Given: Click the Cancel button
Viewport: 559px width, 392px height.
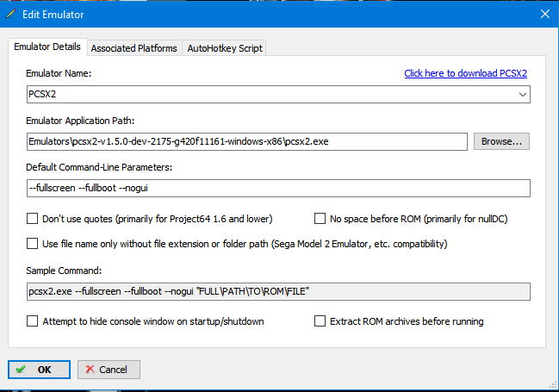Looking at the screenshot, I should pos(109,370).
